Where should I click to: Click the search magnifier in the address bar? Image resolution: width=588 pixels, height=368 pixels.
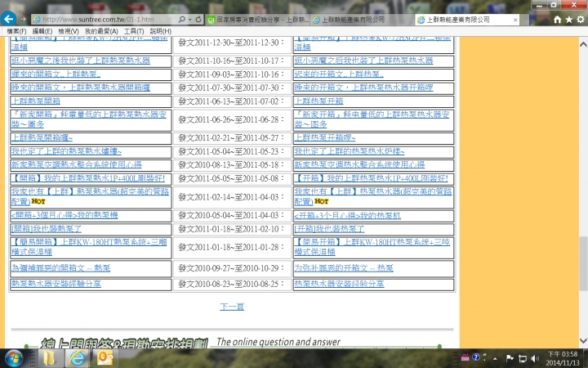click(182, 19)
